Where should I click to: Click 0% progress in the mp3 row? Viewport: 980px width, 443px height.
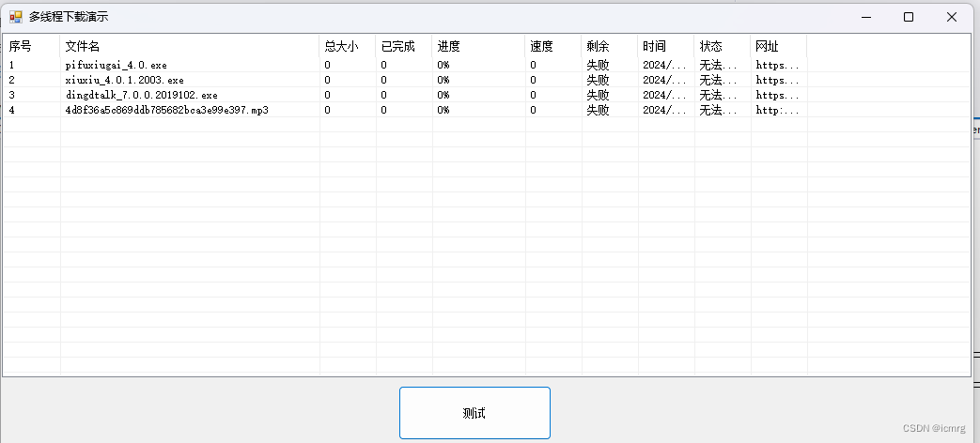(443, 110)
